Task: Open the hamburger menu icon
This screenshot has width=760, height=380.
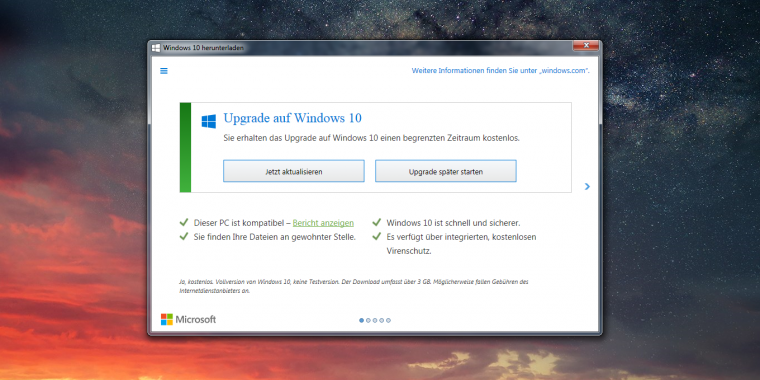Action: (x=164, y=71)
